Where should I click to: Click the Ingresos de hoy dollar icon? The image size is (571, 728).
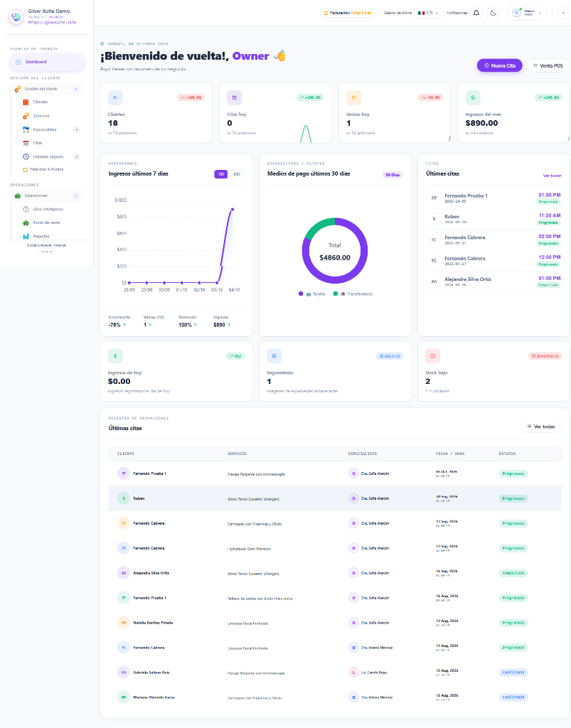[115, 355]
